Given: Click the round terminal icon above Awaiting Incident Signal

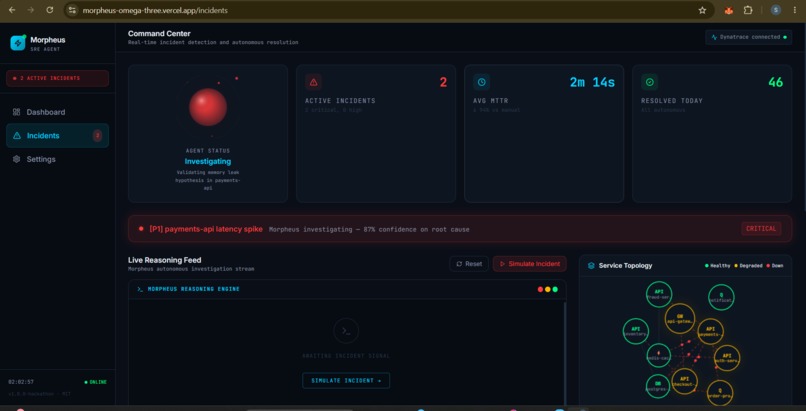Looking at the screenshot, I should pos(346,331).
